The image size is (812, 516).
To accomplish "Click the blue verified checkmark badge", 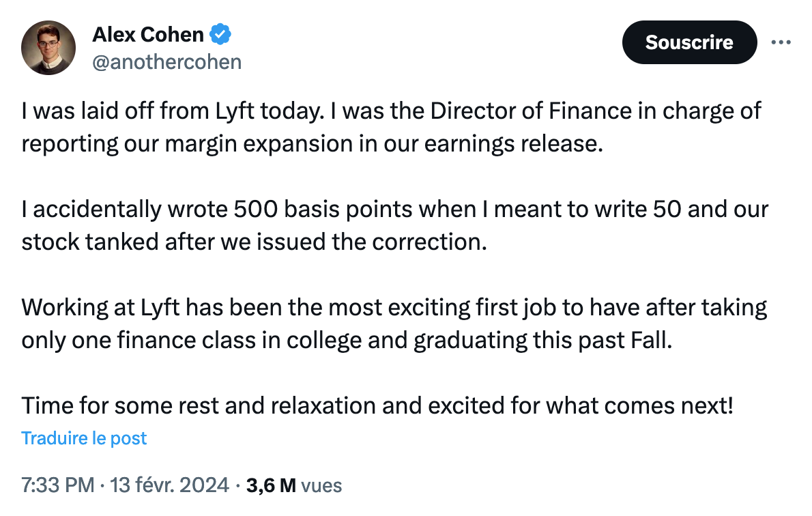I will click(x=220, y=34).
